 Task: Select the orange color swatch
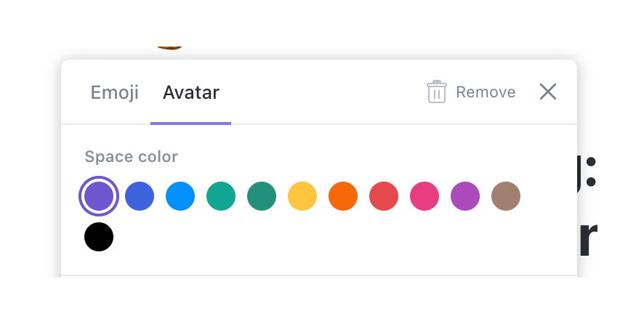pyautogui.click(x=343, y=196)
